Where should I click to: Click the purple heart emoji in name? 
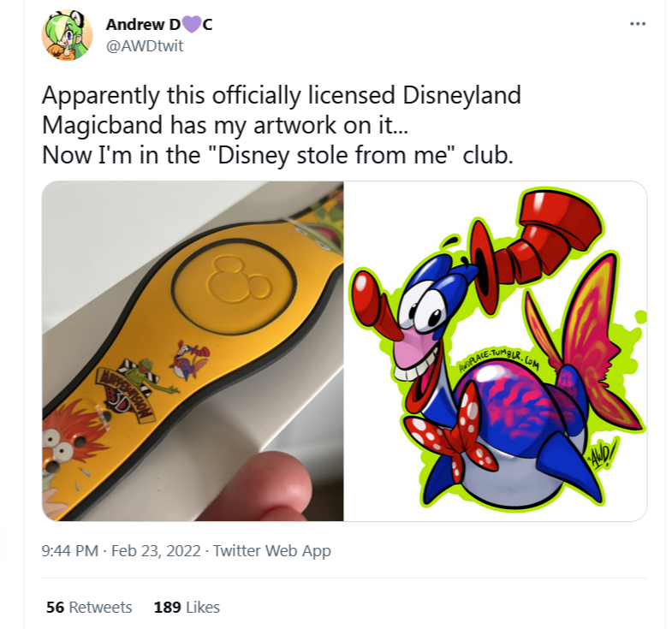(x=192, y=25)
